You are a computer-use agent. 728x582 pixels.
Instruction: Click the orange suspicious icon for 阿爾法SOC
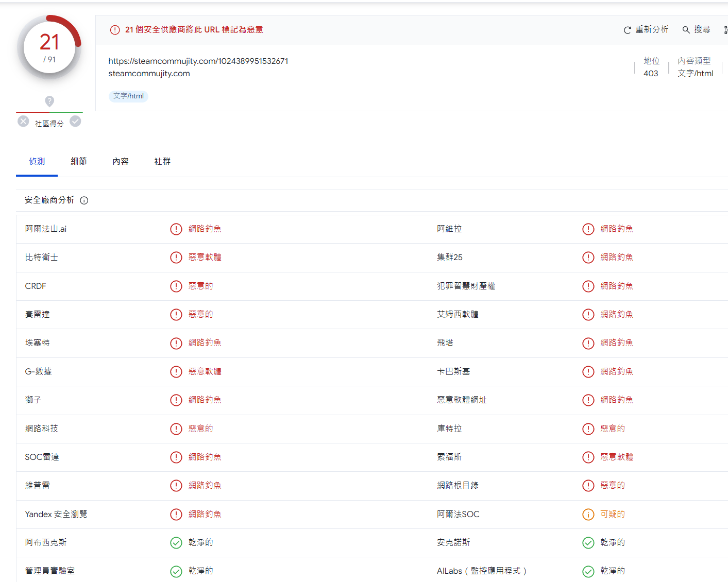coord(588,515)
